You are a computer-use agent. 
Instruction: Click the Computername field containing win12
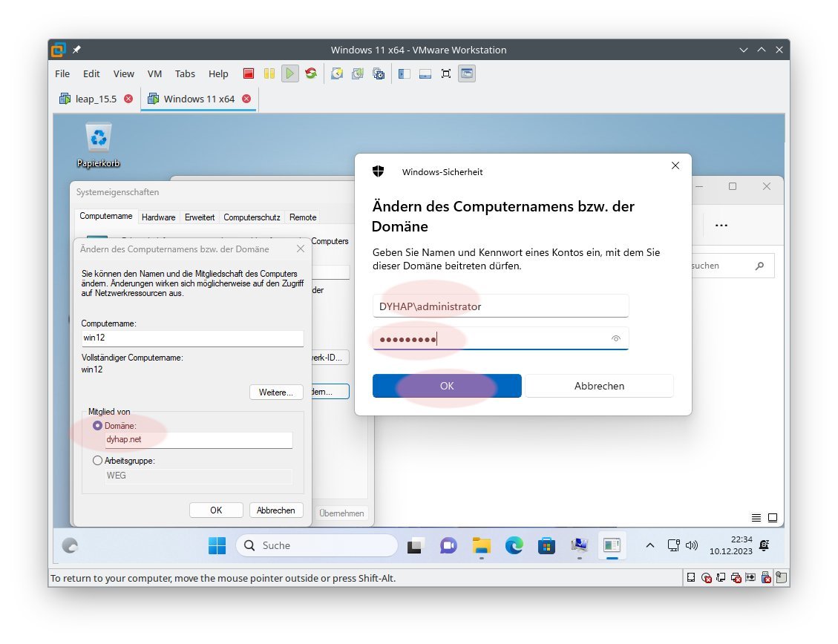tap(192, 338)
